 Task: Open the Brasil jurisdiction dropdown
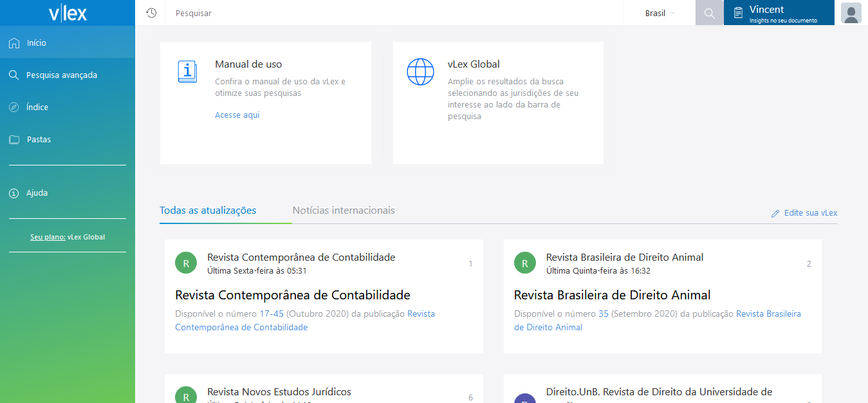pos(660,13)
